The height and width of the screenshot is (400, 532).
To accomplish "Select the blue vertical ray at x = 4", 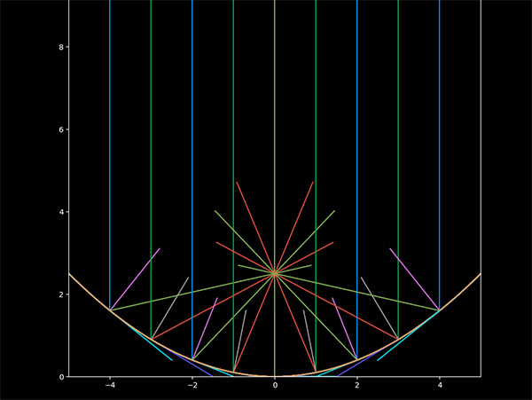I will pos(440,155).
